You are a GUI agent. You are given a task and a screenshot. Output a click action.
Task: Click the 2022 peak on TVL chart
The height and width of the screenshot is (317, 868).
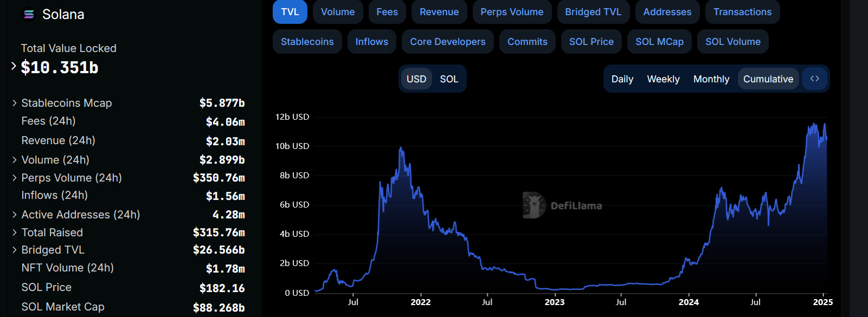pos(401,148)
